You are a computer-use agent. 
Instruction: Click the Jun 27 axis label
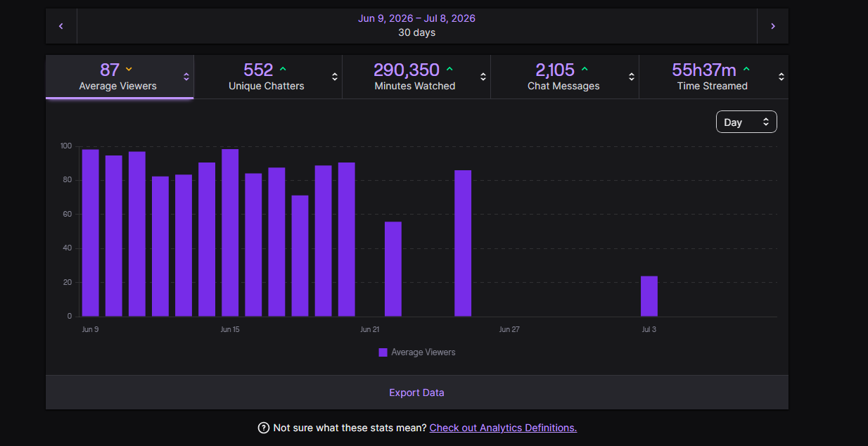pos(509,329)
